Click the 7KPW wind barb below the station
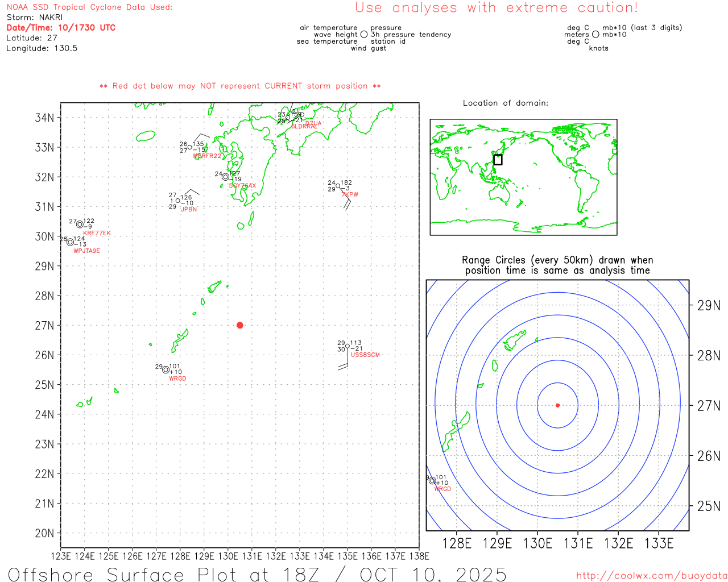The height and width of the screenshot is (582, 728). 345,198
